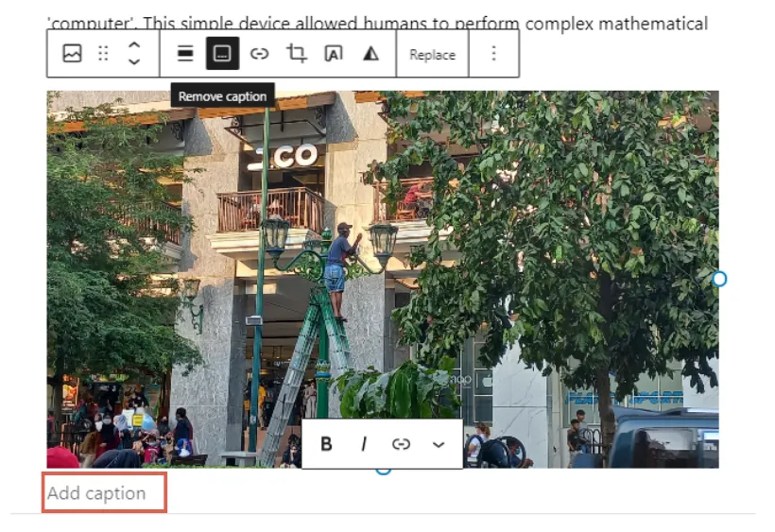Toggle the Remove caption button

point(222,53)
